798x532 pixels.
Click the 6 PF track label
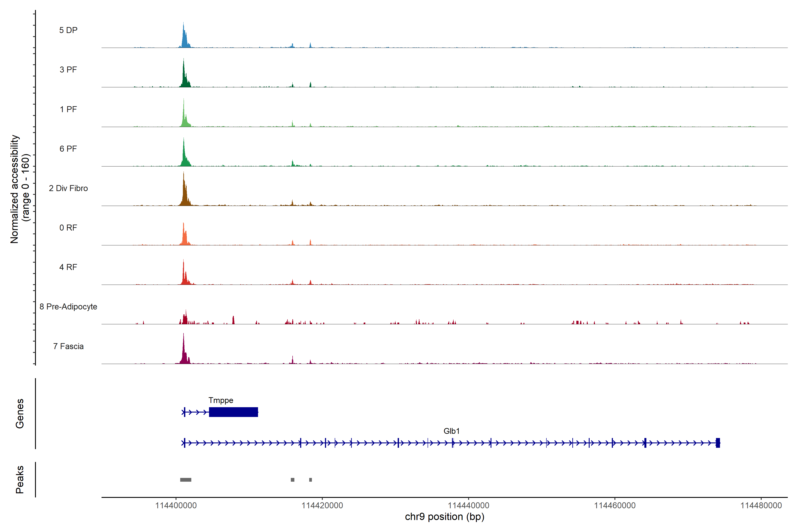tap(68, 149)
